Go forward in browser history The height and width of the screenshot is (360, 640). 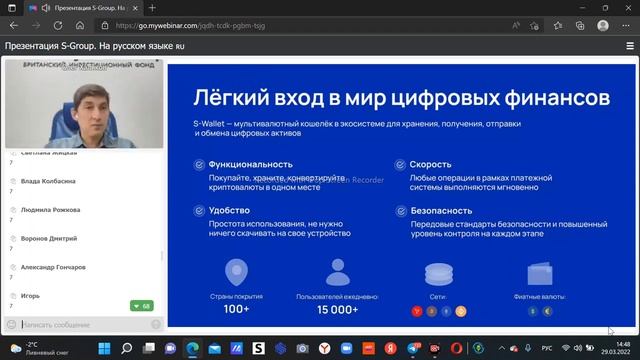tap(36, 26)
